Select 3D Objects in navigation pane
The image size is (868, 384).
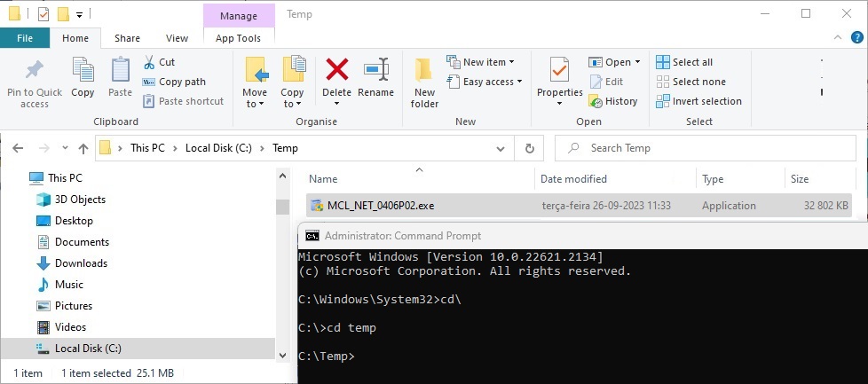[70, 200]
